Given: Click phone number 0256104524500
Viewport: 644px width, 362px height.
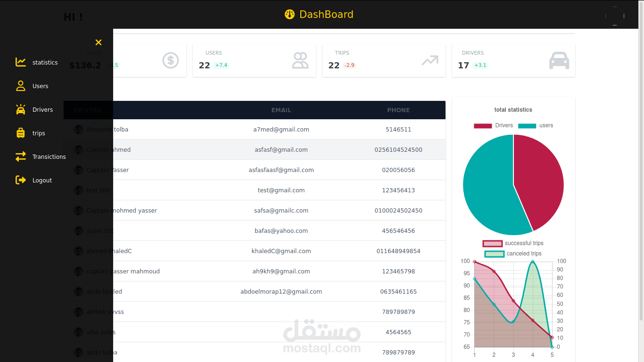Looking at the screenshot, I should 398,150.
